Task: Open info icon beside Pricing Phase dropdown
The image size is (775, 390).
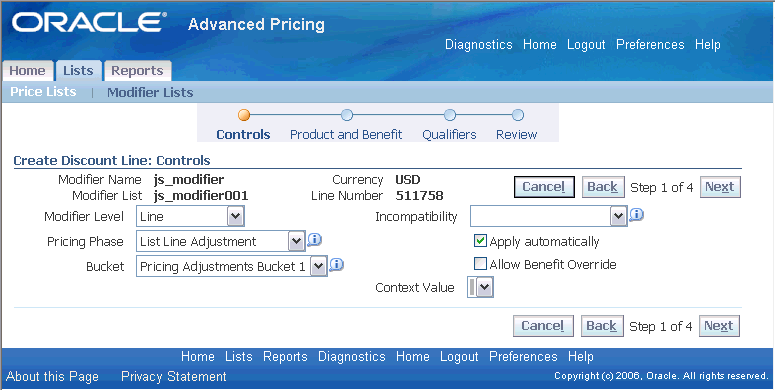Action: tap(314, 240)
